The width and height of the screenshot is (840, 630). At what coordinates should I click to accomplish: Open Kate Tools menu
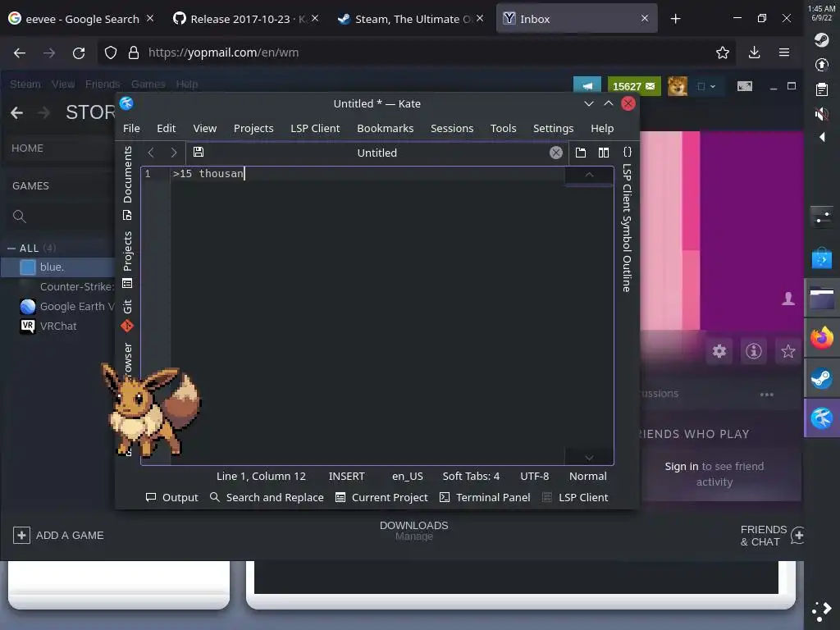point(503,129)
